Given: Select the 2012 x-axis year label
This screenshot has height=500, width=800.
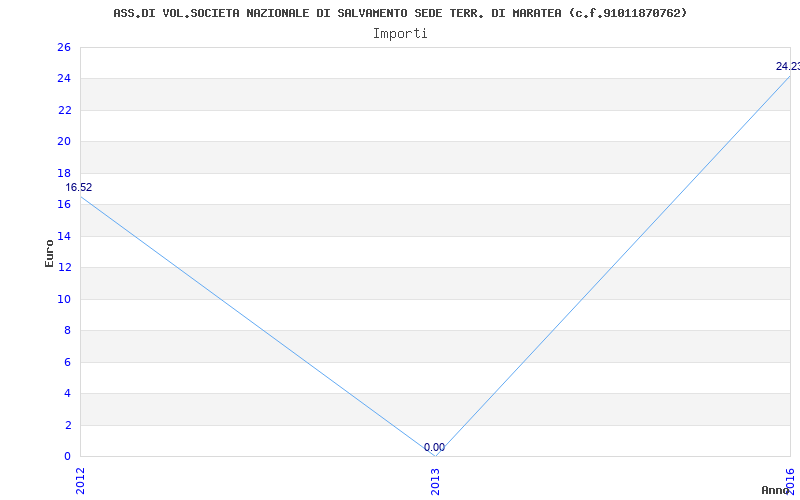Looking at the screenshot, I should [x=80, y=481].
